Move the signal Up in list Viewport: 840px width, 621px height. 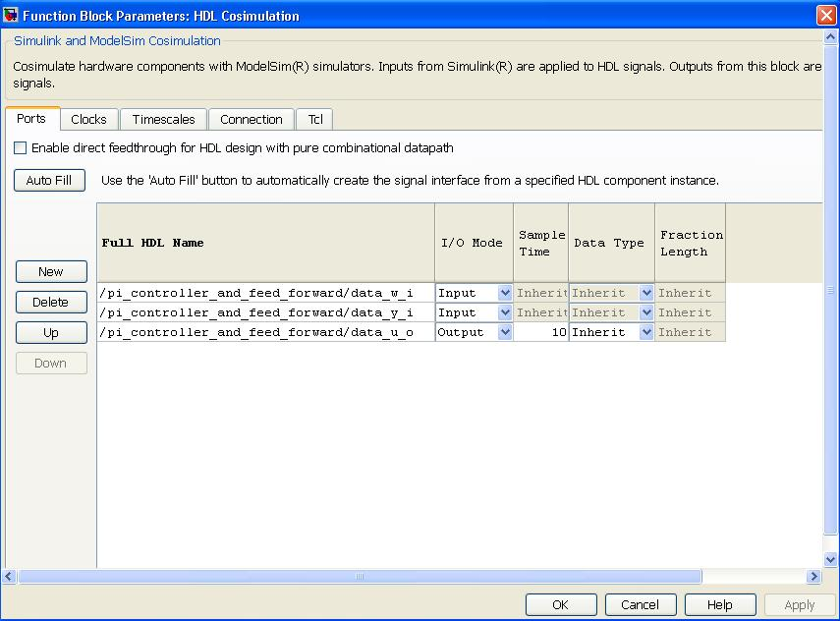[51, 332]
